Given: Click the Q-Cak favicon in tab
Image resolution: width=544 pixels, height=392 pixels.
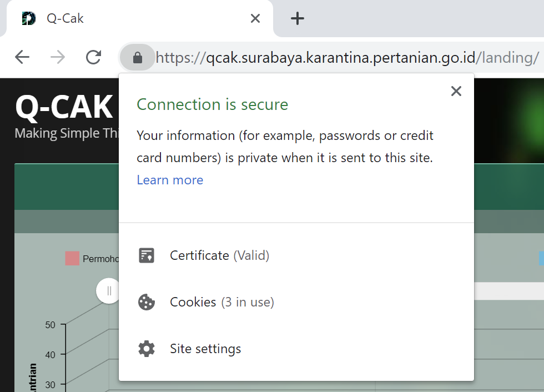Looking at the screenshot, I should 29,18.
